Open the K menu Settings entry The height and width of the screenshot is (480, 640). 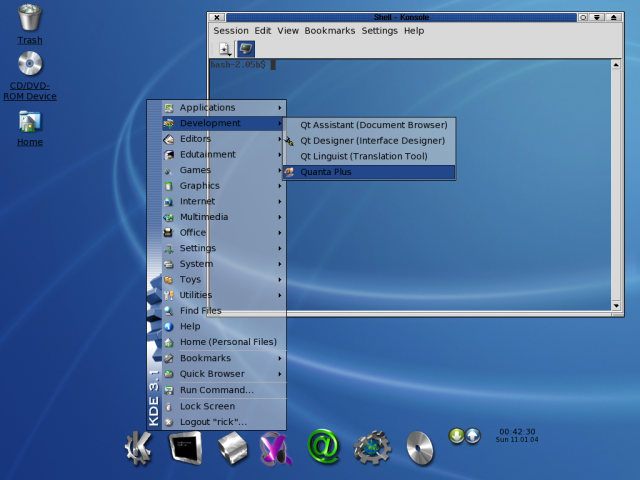tap(224, 248)
